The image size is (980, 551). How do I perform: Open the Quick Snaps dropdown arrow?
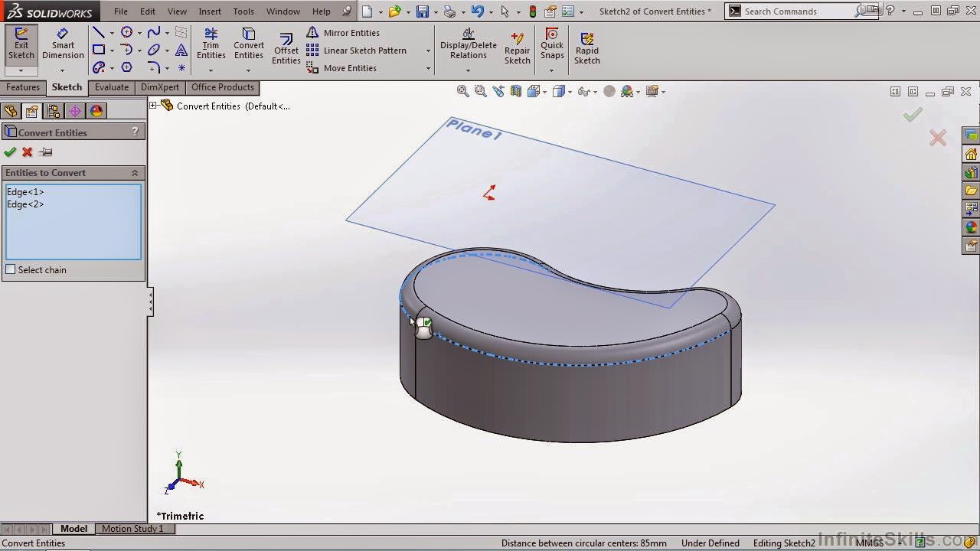[x=551, y=70]
